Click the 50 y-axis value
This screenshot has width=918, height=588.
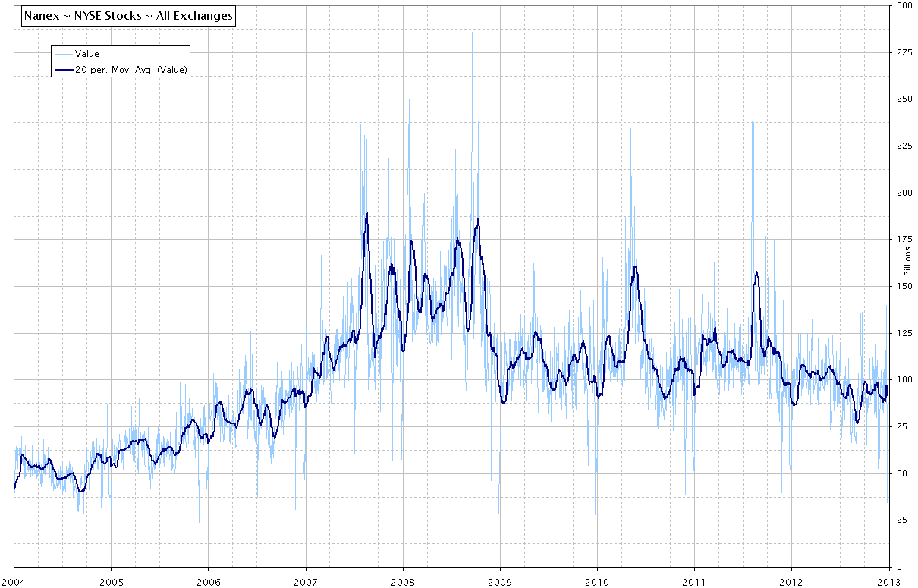902,473
